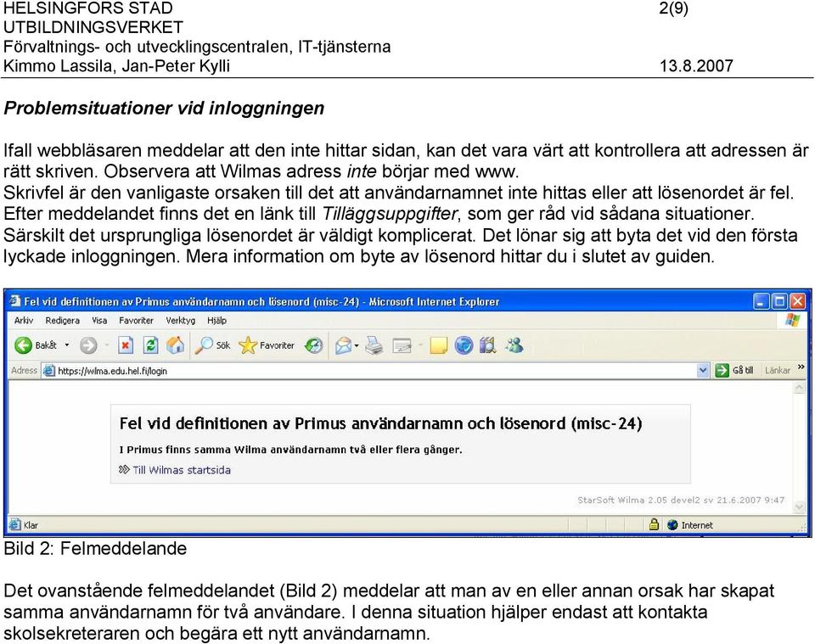Click the Windows flag logo throbber
This screenshot has width=815, height=644.
(792, 320)
